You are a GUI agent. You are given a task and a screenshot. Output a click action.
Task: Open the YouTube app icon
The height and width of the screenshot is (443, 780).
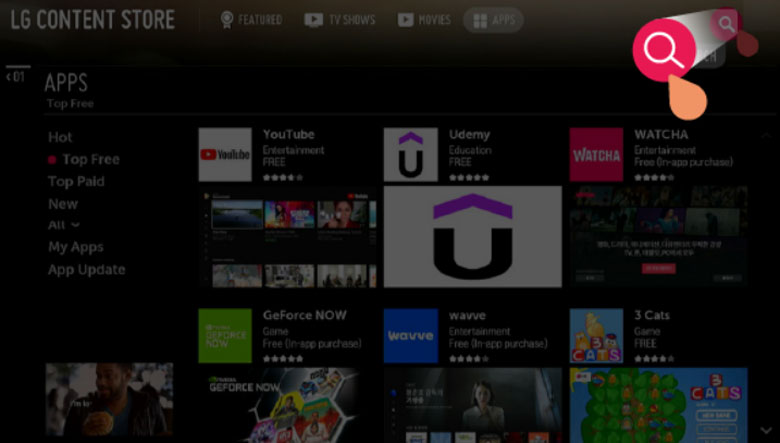click(x=225, y=154)
